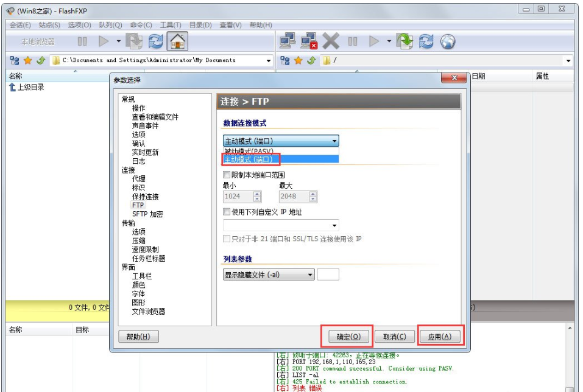Viewport: 583px width, 392px height.
Task: Enable 限制本地端口范围 checkbox
Action: (x=227, y=175)
